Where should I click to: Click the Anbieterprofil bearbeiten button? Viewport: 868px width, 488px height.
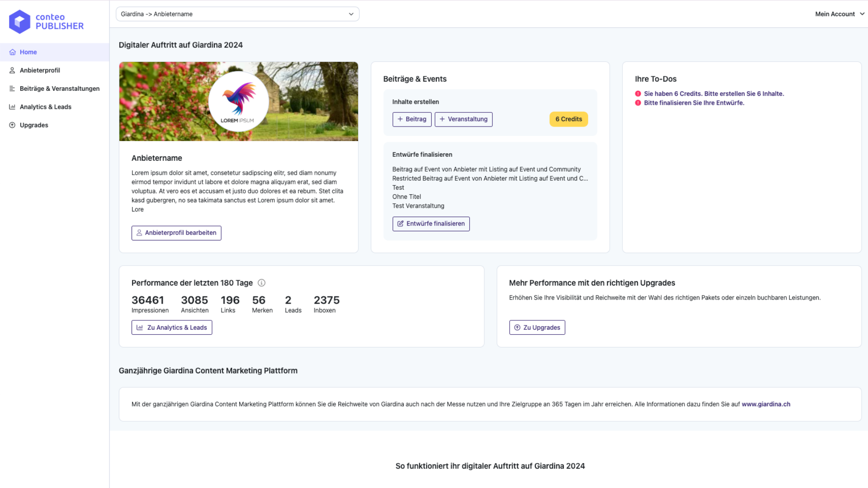coord(176,233)
